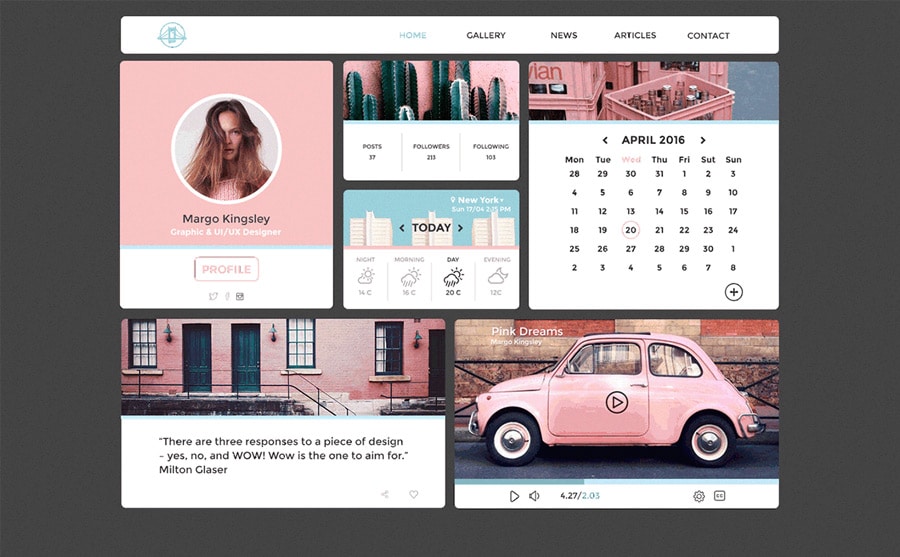Click the Graphic & UI/UX Designer subtitle
The width and height of the screenshot is (900, 557).
pos(226,232)
